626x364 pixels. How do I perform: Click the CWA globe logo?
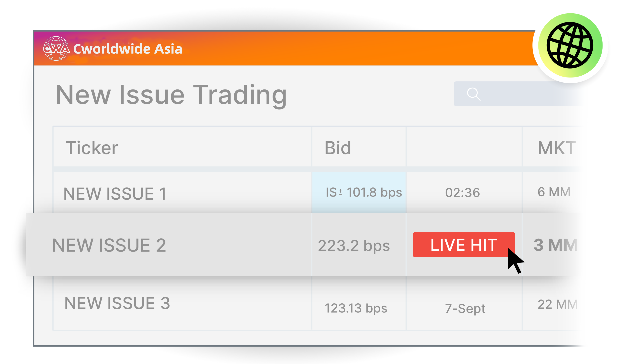point(56,48)
